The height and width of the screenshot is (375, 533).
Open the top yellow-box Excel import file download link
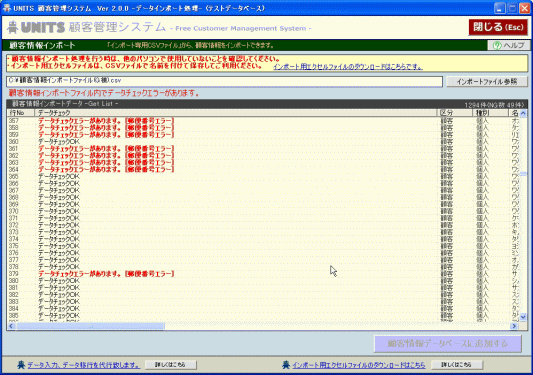point(348,67)
